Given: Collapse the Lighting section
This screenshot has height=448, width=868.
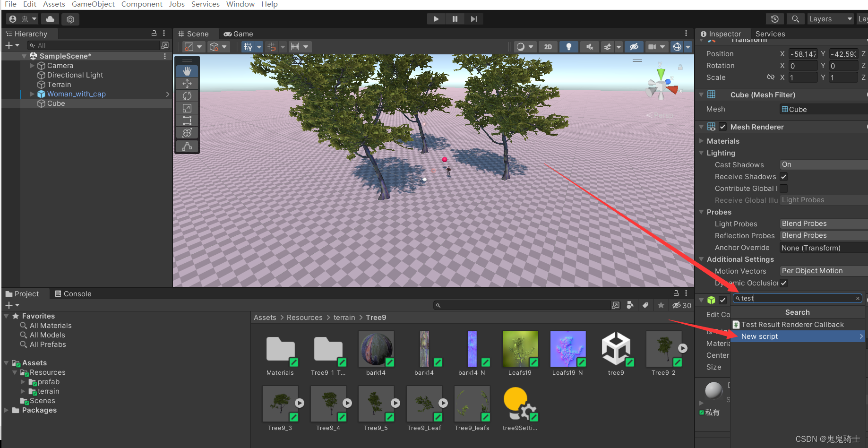Looking at the screenshot, I should pyautogui.click(x=701, y=153).
